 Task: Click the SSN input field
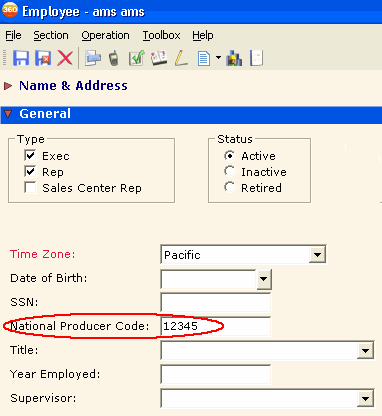coord(216,303)
